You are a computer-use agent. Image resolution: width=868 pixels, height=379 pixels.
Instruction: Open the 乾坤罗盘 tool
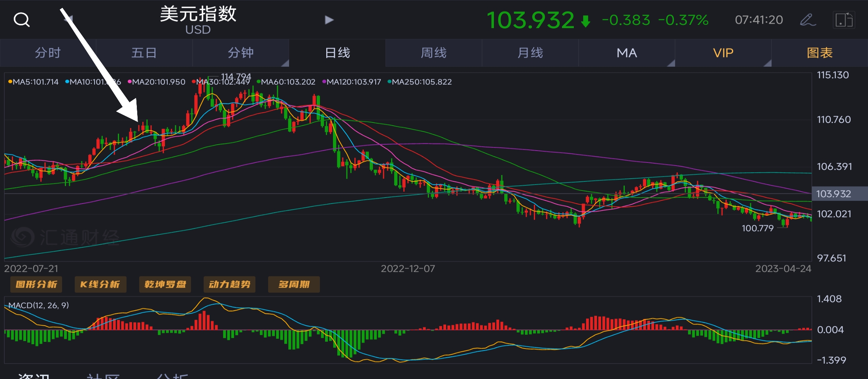coord(165,285)
